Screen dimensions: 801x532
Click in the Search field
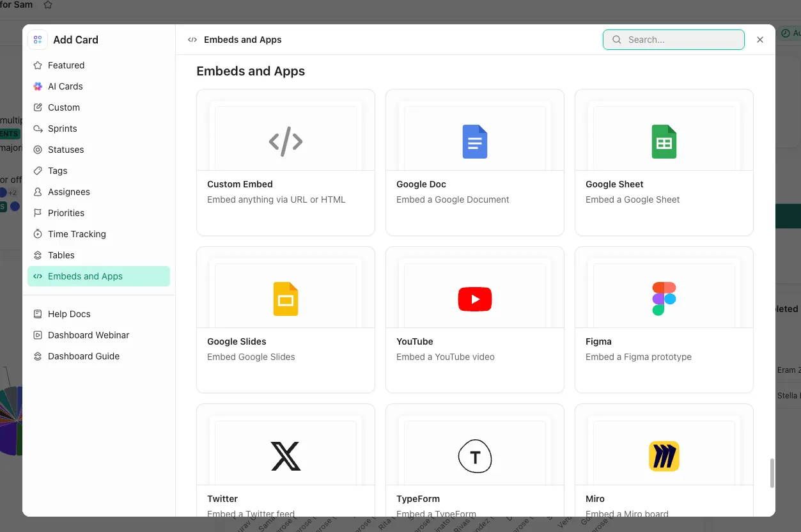pyautogui.click(x=674, y=40)
